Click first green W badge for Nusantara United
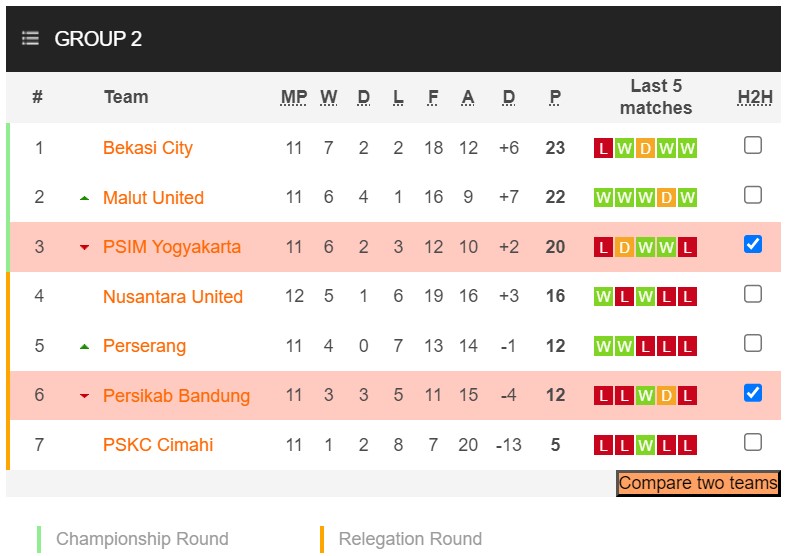 [603, 297]
